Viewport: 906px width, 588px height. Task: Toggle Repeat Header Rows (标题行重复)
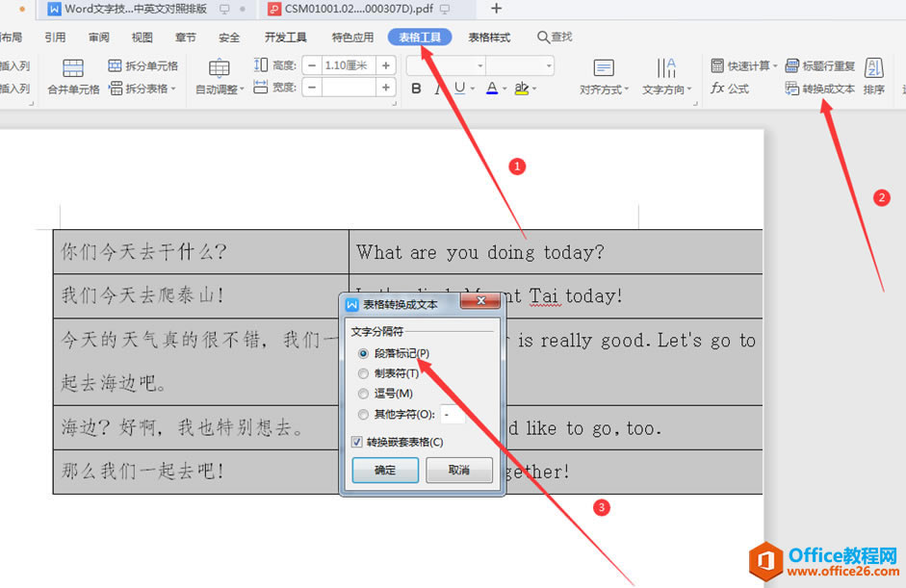(820, 65)
